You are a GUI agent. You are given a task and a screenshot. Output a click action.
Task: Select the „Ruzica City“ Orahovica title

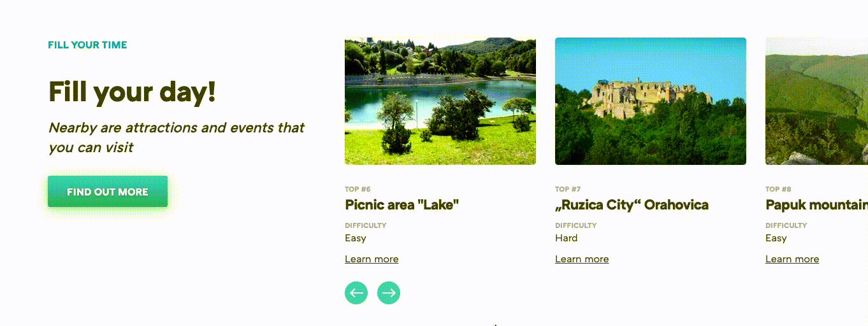coord(632,205)
